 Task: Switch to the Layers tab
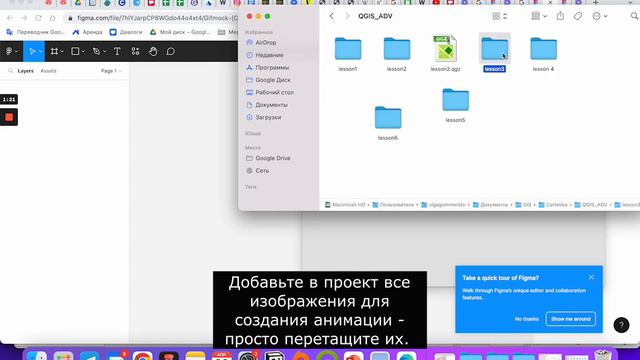tap(25, 71)
